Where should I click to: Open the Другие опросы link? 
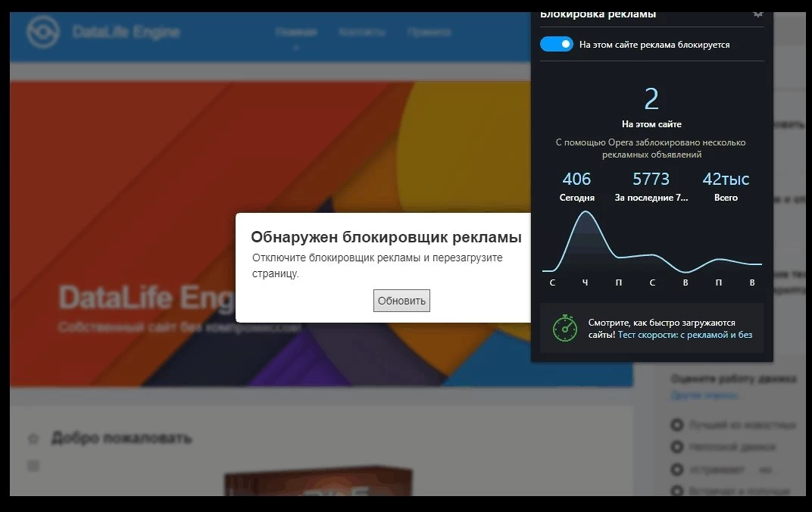pyautogui.click(x=704, y=395)
